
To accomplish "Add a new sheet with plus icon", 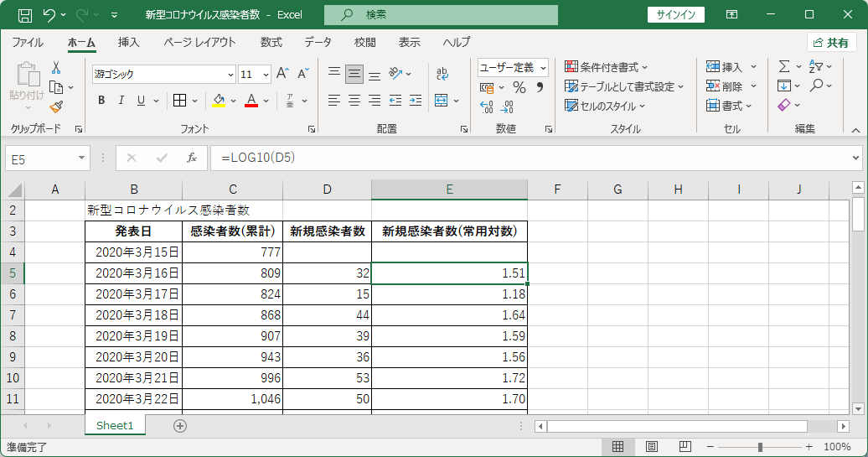I will 180,426.
